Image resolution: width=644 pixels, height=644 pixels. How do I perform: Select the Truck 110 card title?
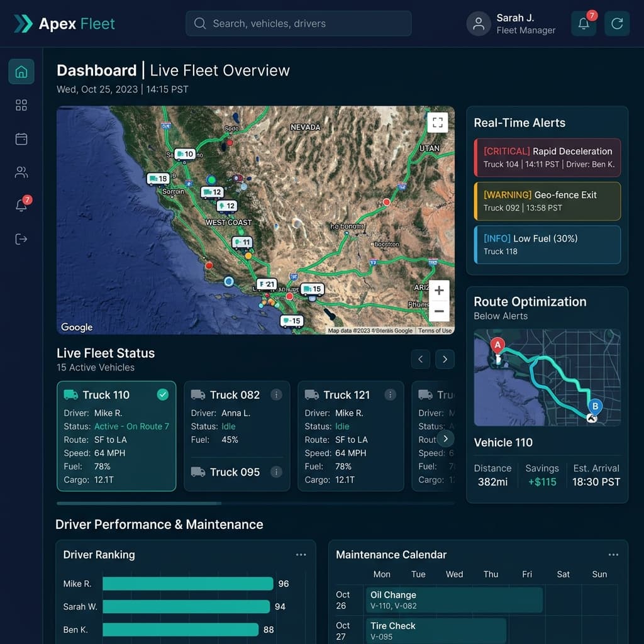point(106,395)
